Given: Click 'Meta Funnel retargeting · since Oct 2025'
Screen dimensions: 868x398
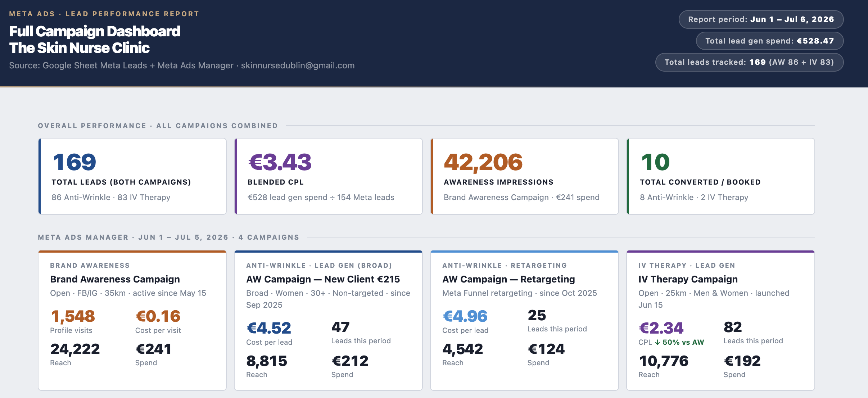Looking at the screenshot, I should point(520,293).
